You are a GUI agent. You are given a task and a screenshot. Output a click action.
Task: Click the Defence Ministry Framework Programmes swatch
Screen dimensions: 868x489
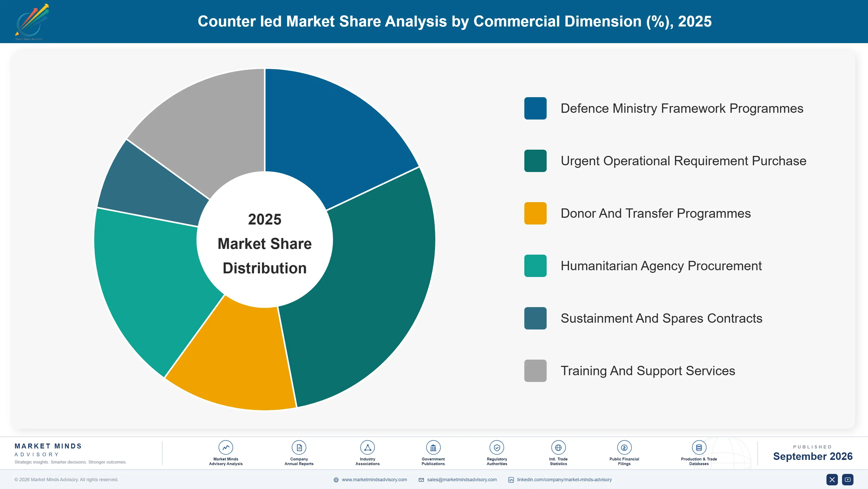535,108
